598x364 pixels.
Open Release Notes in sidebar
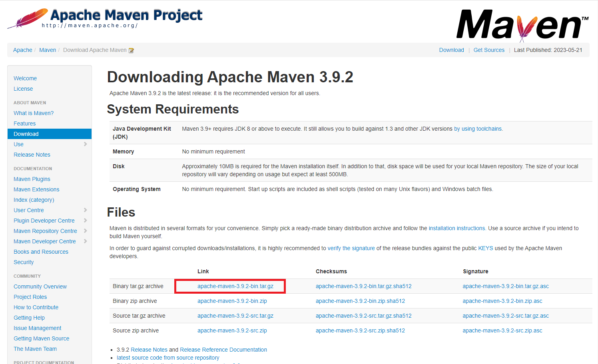tap(32, 155)
